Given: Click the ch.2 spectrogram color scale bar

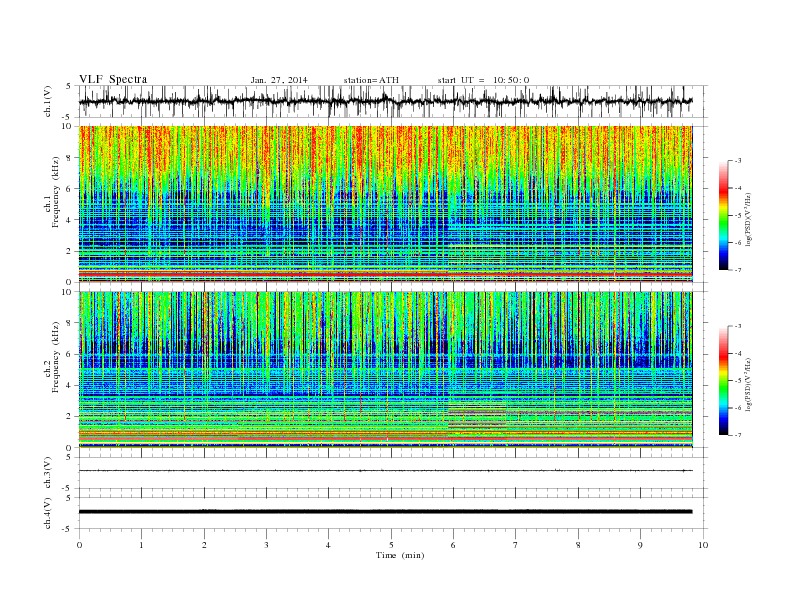Looking at the screenshot, I should pyautogui.click(x=723, y=381).
